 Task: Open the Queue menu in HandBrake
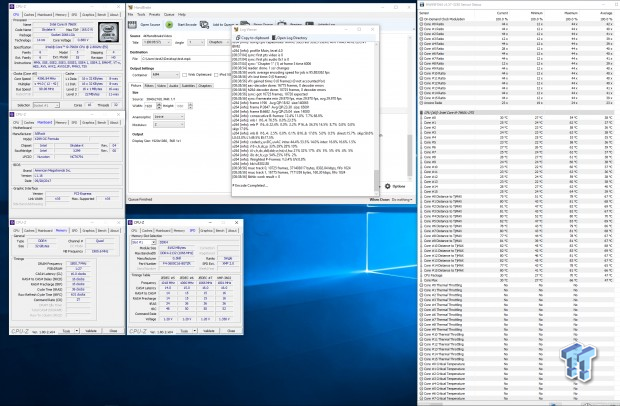click(169, 15)
